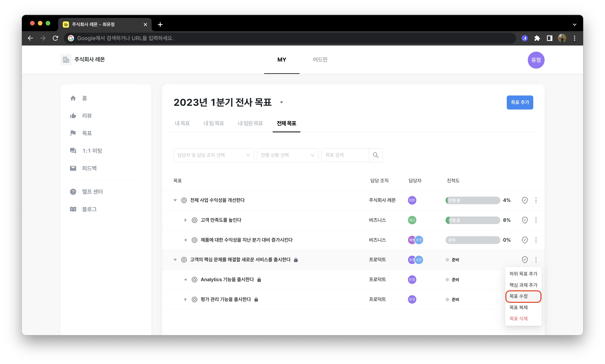The image size is (605, 364).
Task: Click the 목표 검색 input field
Action: [x=345, y=155]
